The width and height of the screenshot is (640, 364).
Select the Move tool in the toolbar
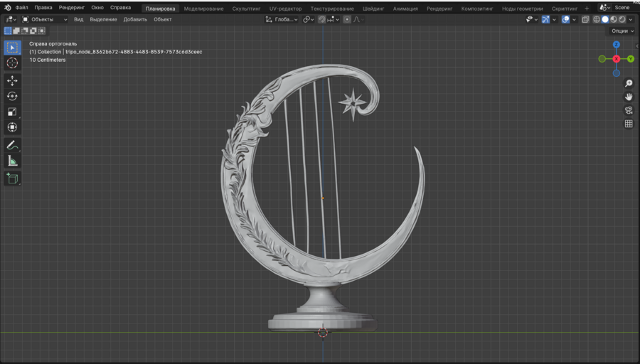point(12,80)
